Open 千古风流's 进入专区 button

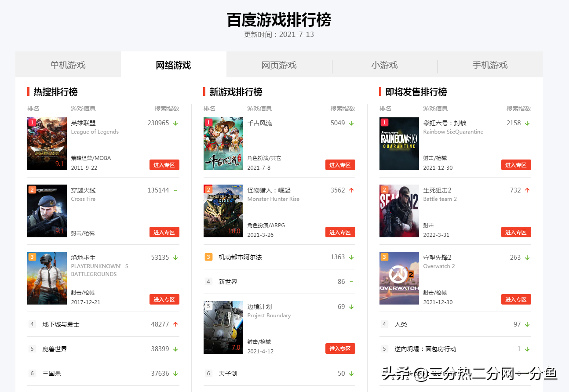(340, 165)
